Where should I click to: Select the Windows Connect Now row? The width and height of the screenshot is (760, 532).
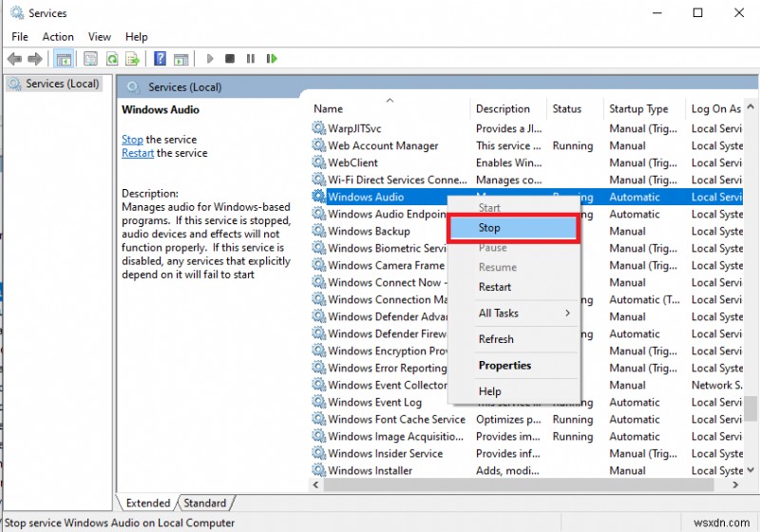[526, 282]
